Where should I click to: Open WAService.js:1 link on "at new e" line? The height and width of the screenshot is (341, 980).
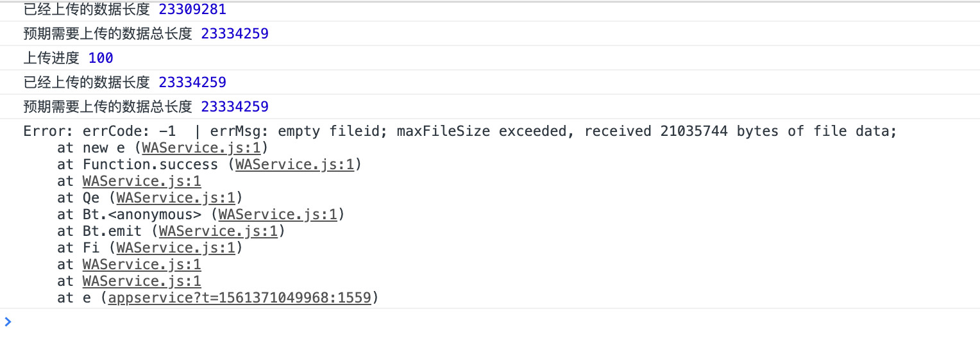click(x=201, y=148)
